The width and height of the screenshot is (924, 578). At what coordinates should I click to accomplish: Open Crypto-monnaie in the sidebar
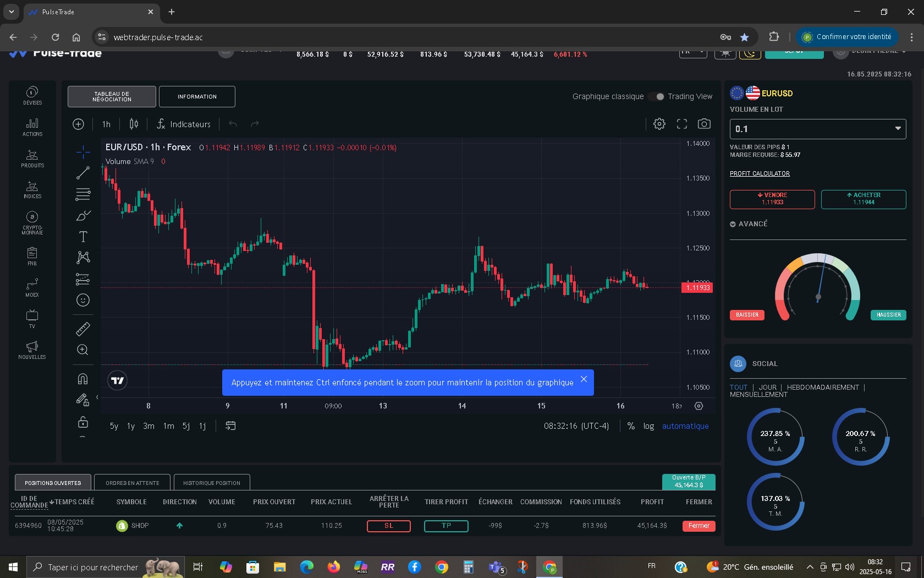32,222
